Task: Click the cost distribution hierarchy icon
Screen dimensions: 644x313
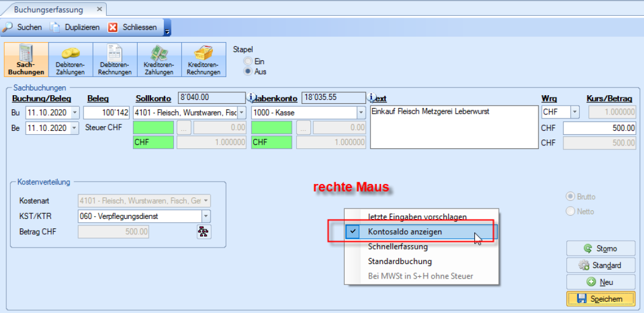Action: coord(204,232)
